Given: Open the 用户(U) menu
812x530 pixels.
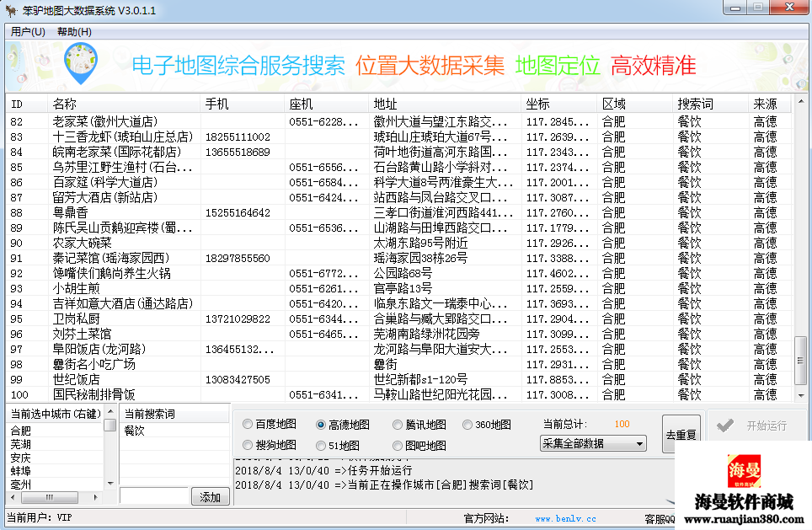Looking at the screenshot, I should point(28,32).
